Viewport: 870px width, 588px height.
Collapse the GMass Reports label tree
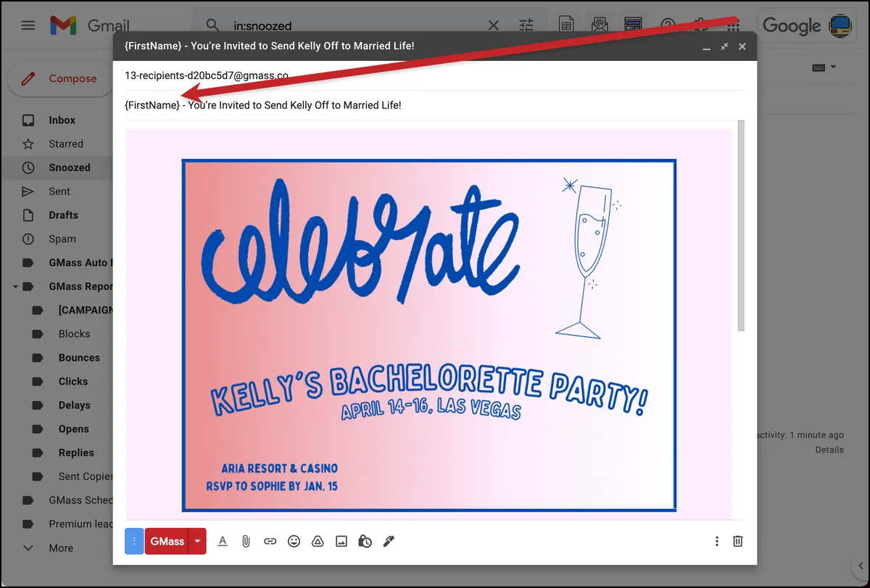click(15, 286)
